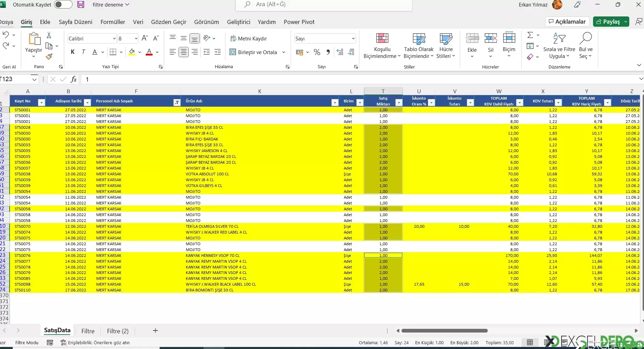Open the Adisyon Tarihi filter dropdown
644x349 pixels.
pos(87,102)
